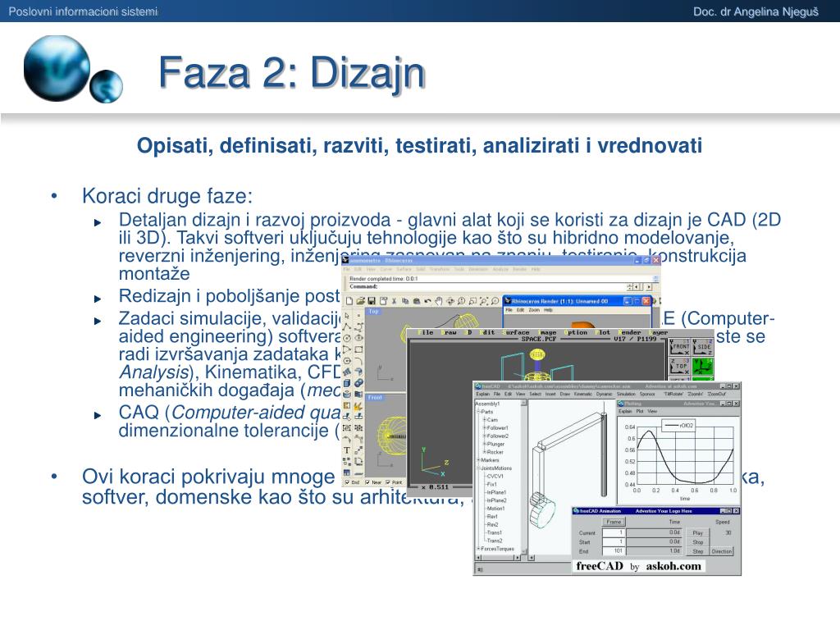Expand the Plunger node in freeCAD tree
The height and width of the screenshot is (630, 840).
click(x=484, y=444)
